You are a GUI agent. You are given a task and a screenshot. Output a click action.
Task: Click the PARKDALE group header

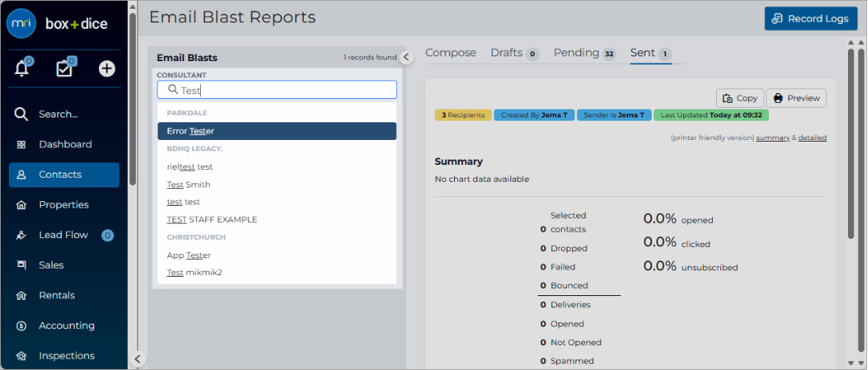coord(187,113)
